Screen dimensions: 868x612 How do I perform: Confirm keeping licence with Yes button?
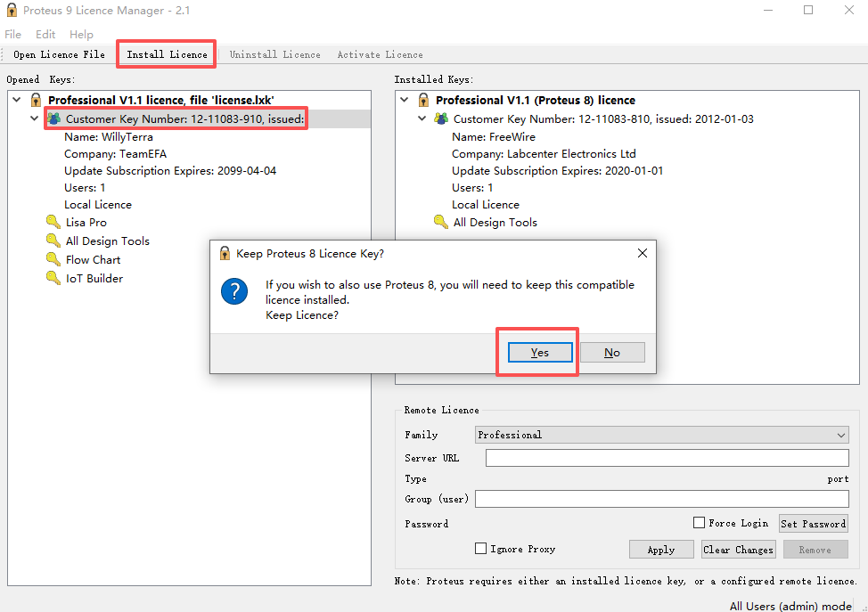[540, 353]
